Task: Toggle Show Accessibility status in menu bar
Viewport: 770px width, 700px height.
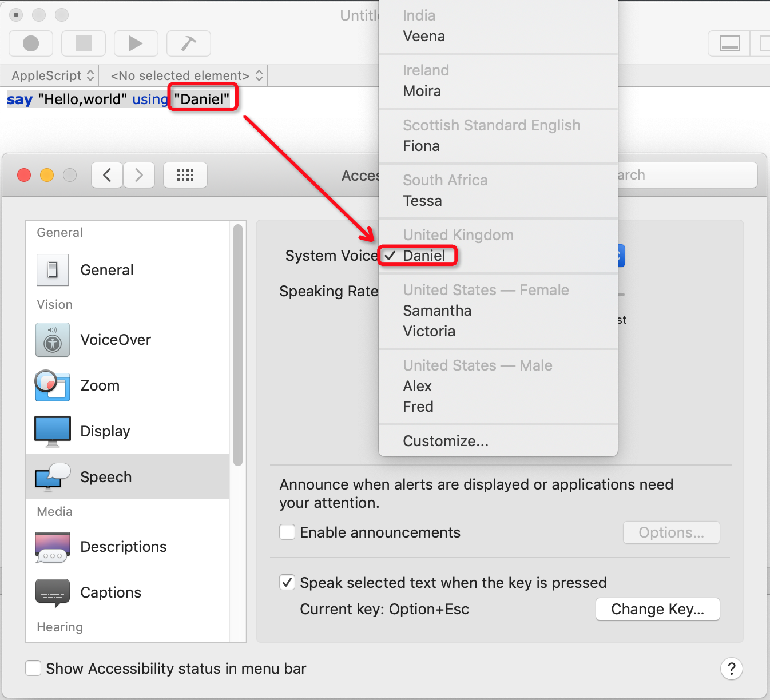Action: pyautogui.click(x=33, y=669)
